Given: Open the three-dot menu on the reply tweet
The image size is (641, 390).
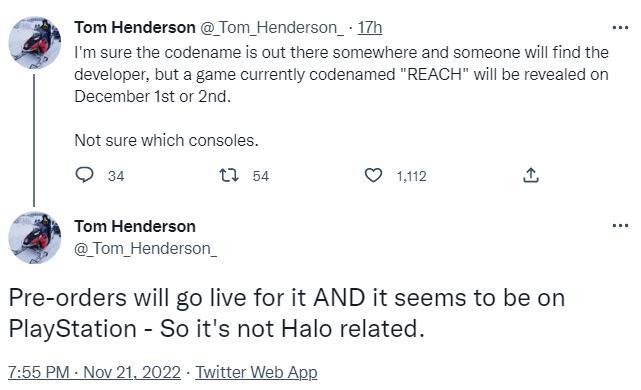Looking at the screenshot, I should coord(620,226).
